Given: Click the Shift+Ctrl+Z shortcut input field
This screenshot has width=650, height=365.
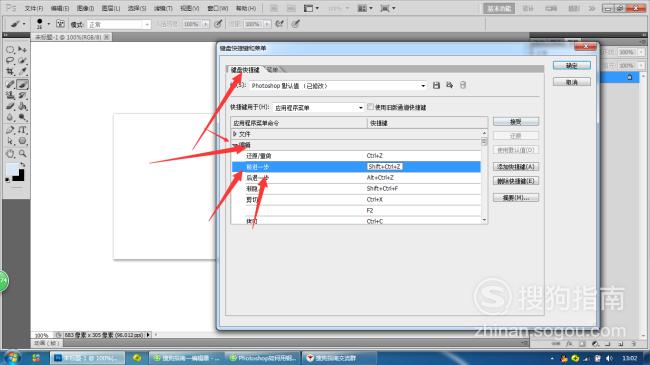Looking at the screenshot, I should click(384, 167).
